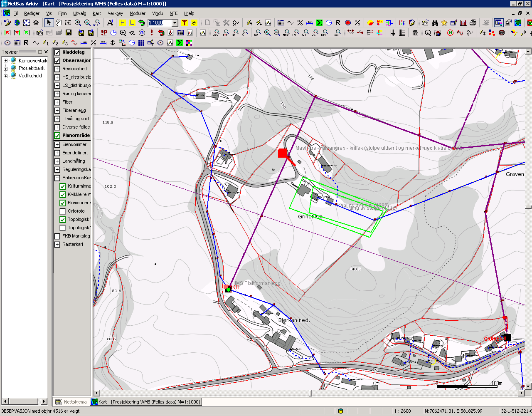The height and width of the screenshot is (416, 532).
Task: Open the Verktøy menu
Action: pyautogui.click(x=116, y=13)
